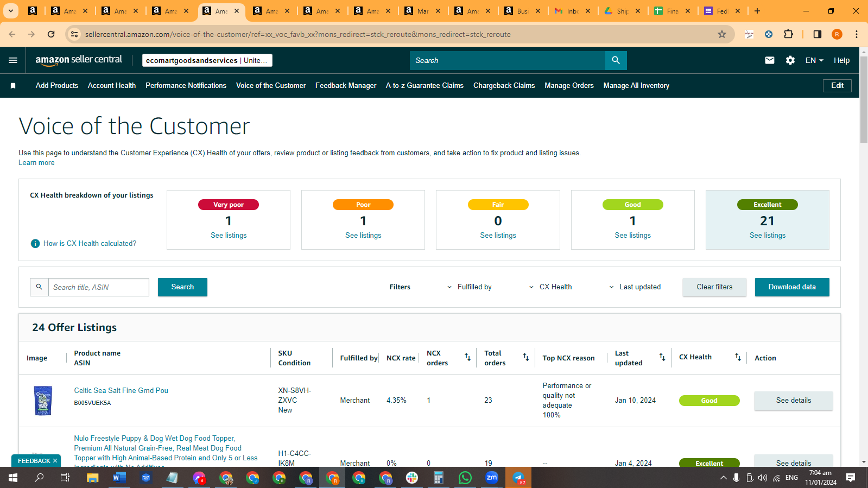868x488 pixels.
Task: Click See details for Celtic Sea Salt
Action: tap(793, 401)
